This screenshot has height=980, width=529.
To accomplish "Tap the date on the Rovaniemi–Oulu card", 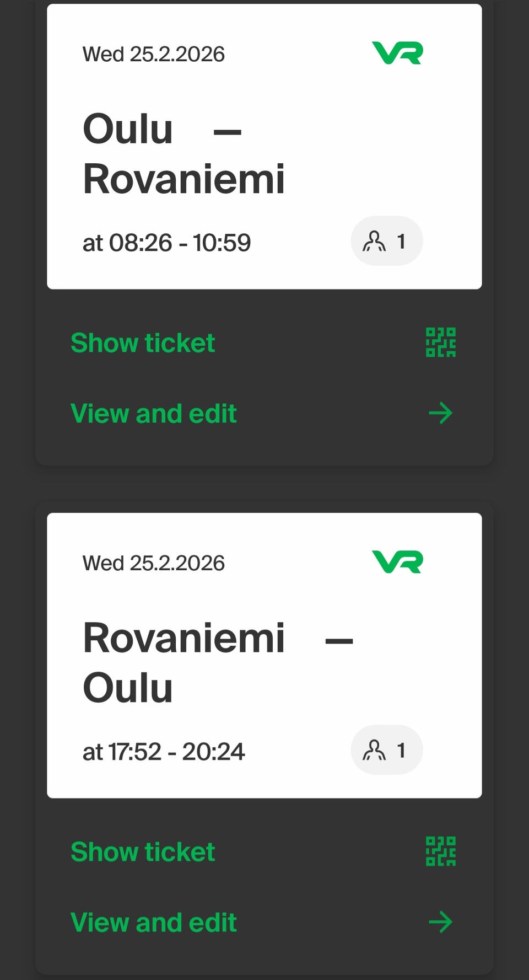I will coord(153,563).
